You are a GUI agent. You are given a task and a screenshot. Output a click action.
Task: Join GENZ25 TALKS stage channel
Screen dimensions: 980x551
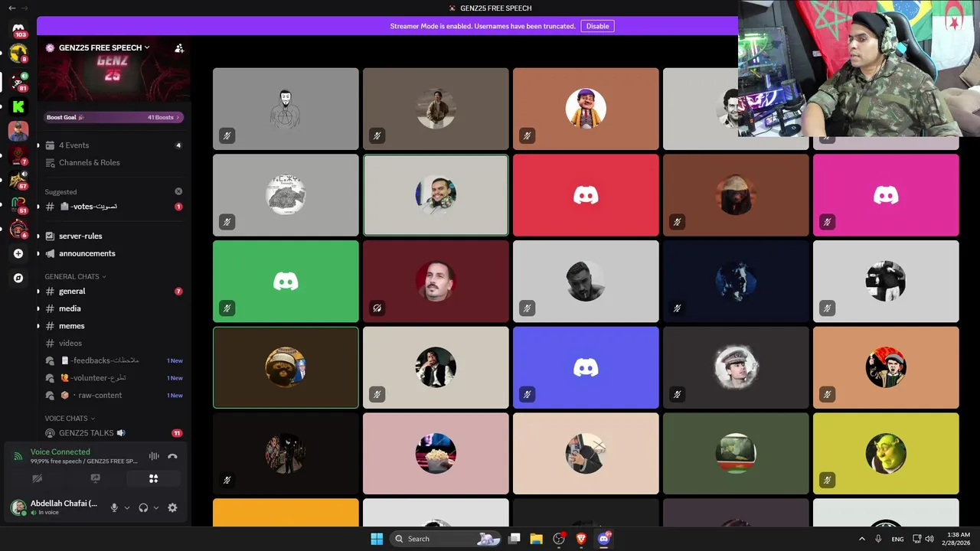pos(114,433)
